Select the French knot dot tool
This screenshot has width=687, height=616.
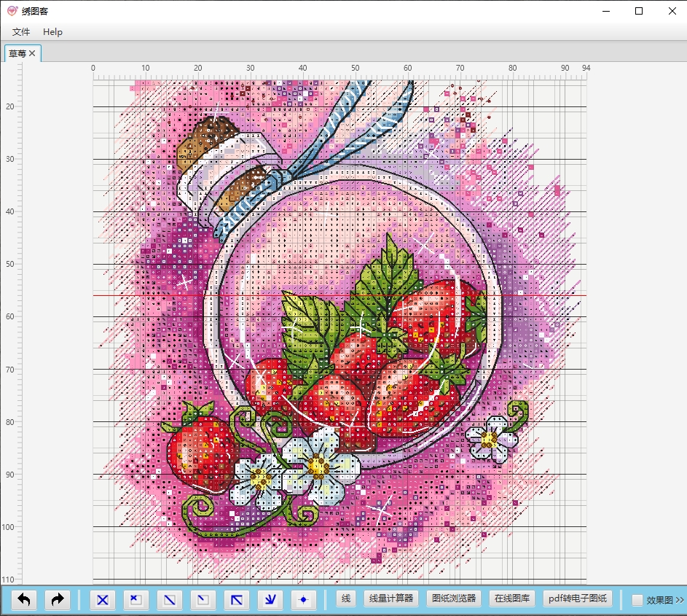(303, 600)
